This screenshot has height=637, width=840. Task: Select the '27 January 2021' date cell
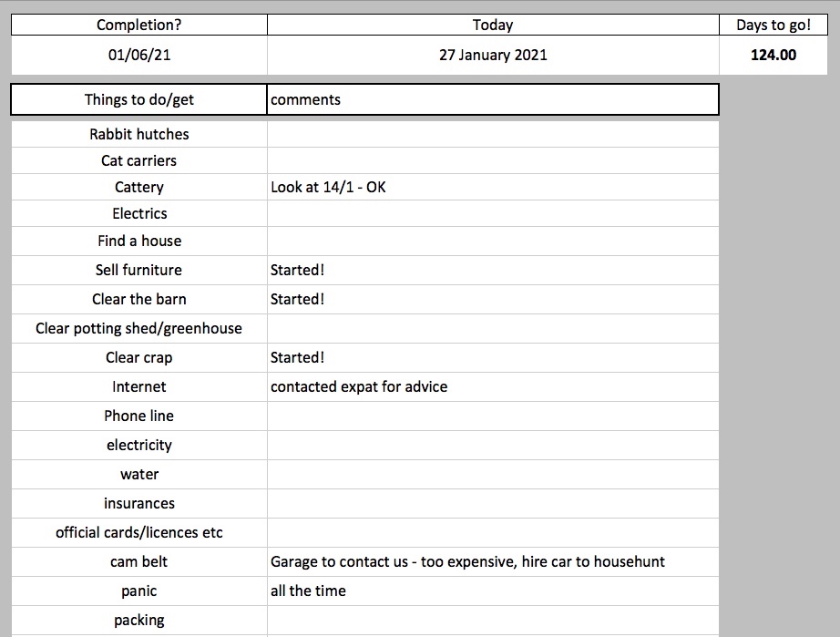pyautogui.click(x=493, y=55)
